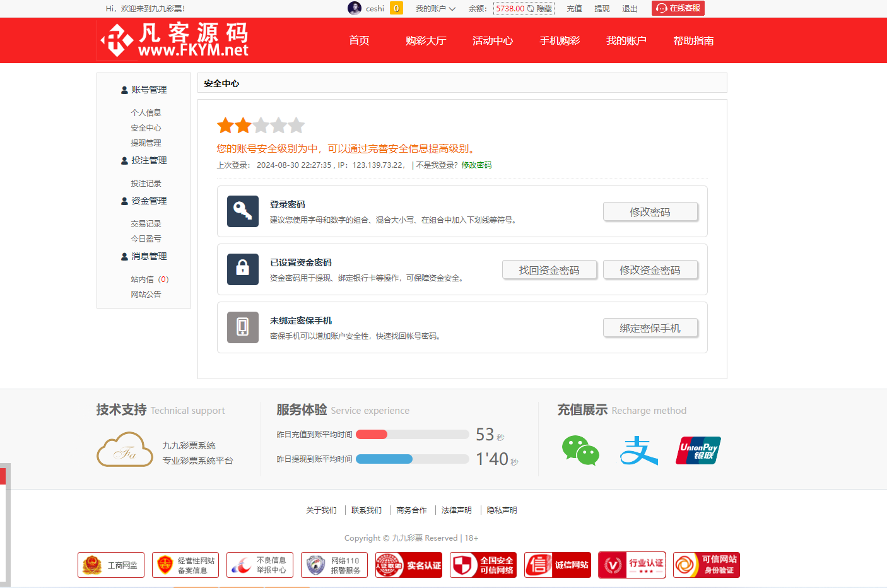Click the lock icon beside 已设置资金密码
The image size is (887, 588).
tap(243, 269)
